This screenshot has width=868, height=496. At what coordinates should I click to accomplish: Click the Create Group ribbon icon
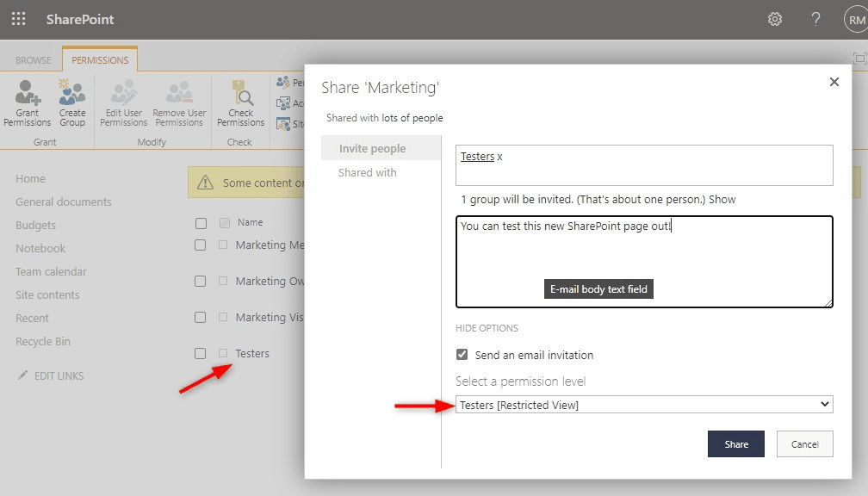coord(72,92)
